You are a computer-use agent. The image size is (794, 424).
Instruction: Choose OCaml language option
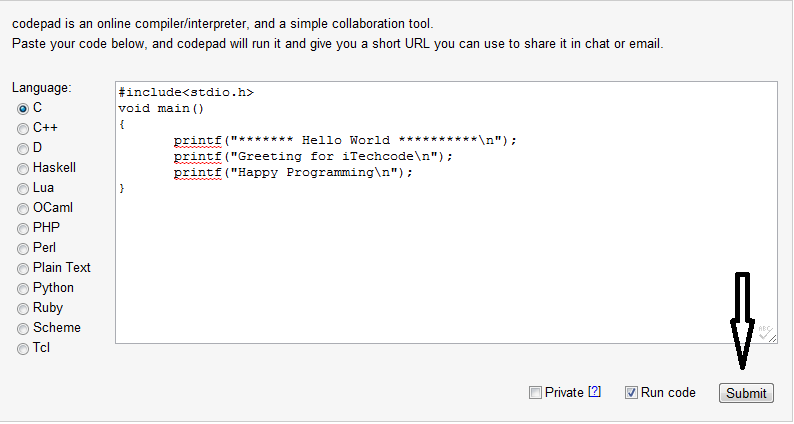[x=23, y=209]
